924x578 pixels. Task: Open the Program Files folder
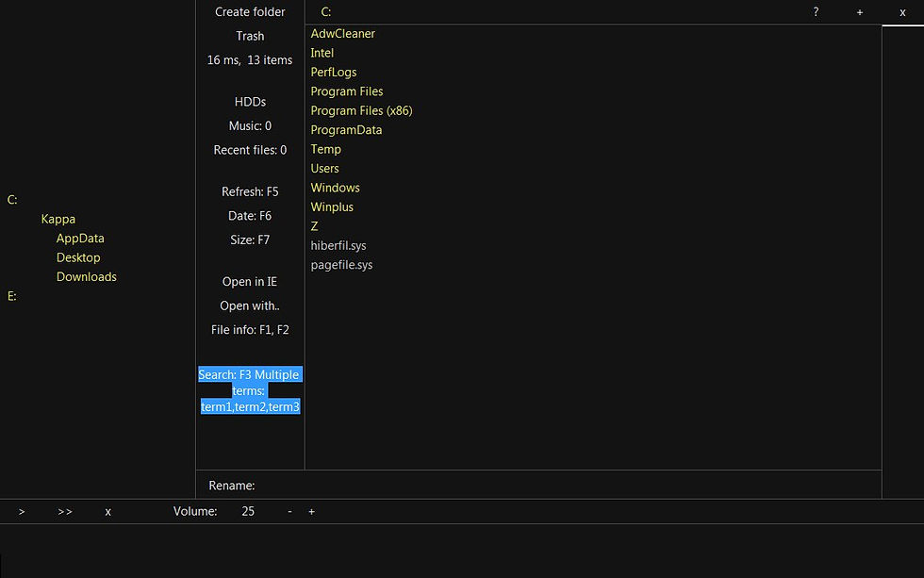(x=347, y=91)
